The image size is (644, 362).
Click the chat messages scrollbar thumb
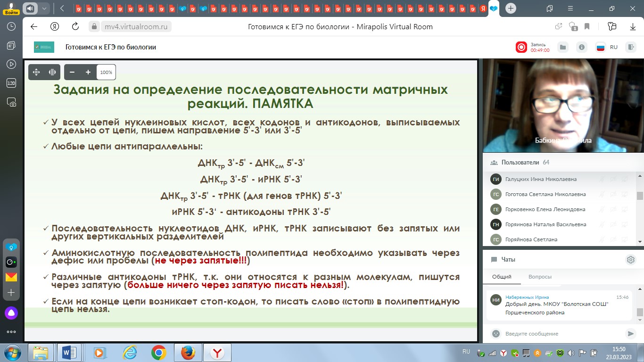pos(640,312)
